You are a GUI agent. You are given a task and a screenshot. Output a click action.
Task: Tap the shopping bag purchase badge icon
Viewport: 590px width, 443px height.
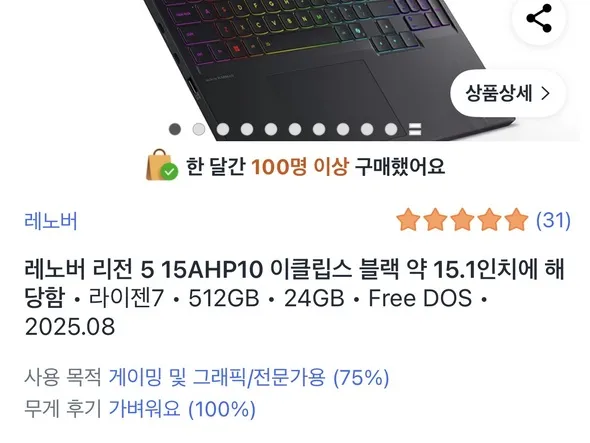162,165
